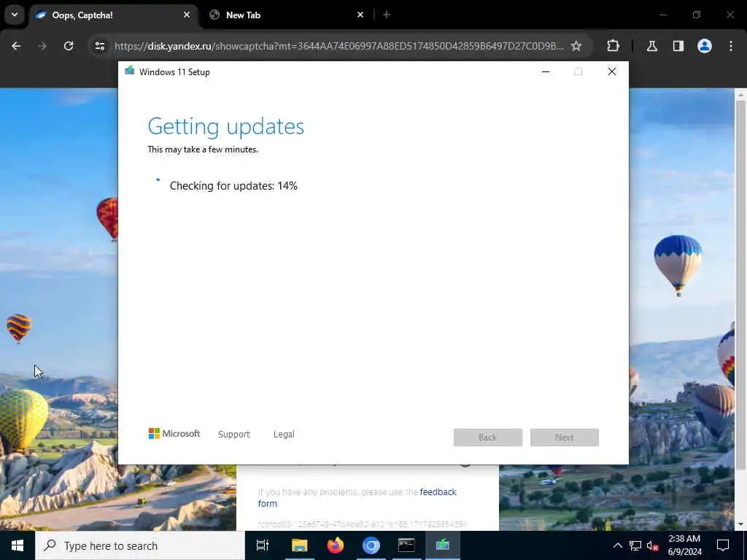Open the terminal from taskbar
Screen dimensions: 747x560
click(407, 545)
